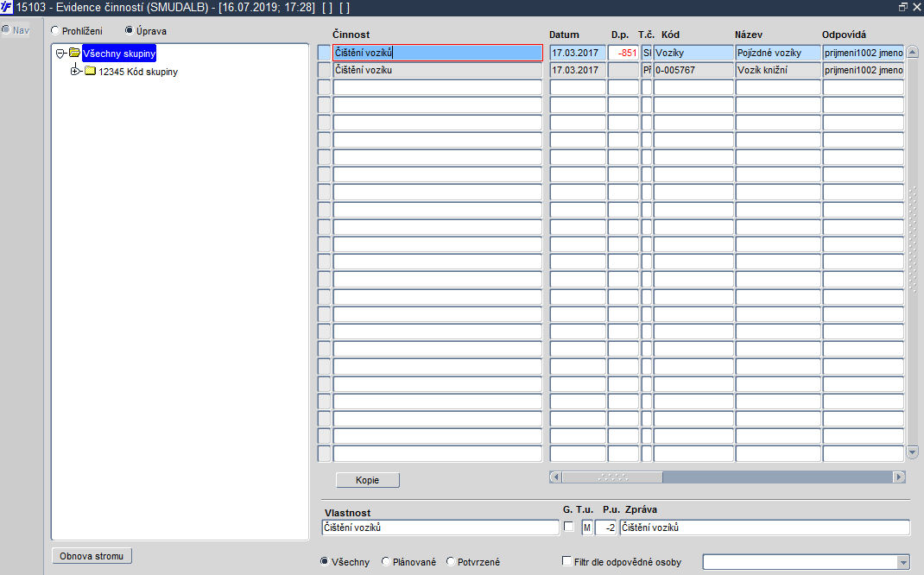Screen dimensions: 924x575
Task: Click the T.č. cell in Vozíky row
Action: (x=647, y=53)
